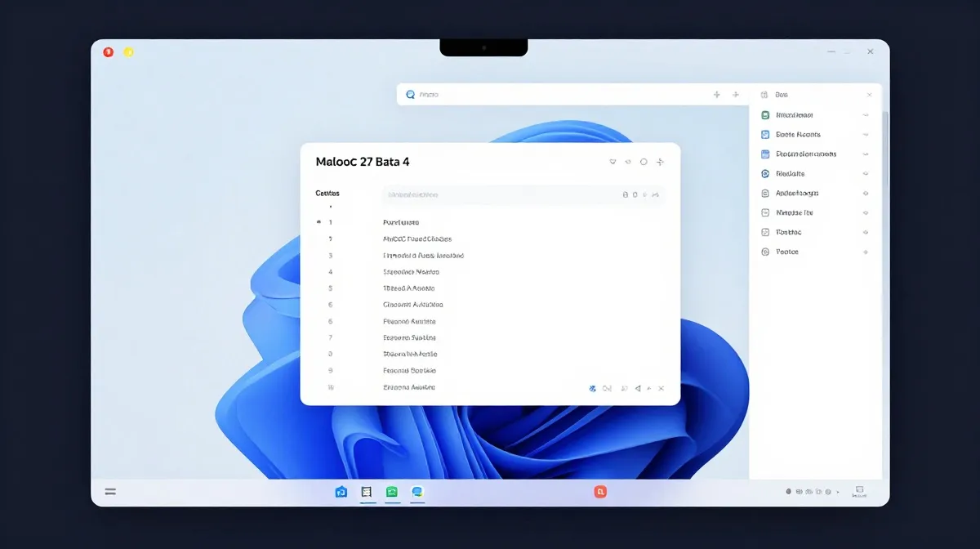Open the red-orange app icon on the taskbar
The height and width of the screenshot is (549, 980).
pyautogui.click(x=600, y=492)
